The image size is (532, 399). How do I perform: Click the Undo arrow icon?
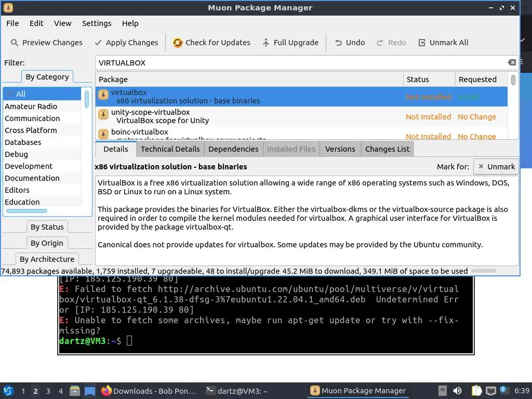pyautogui.click(x=338, y=43)
